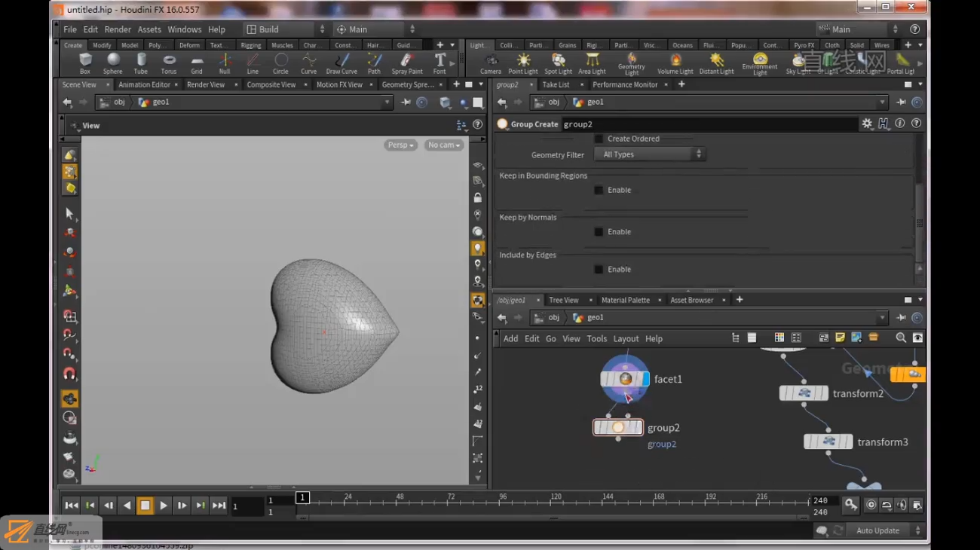Add a Point Light from the shelf
This screenshot has height=550, width=980.
[x=523, y=64]
